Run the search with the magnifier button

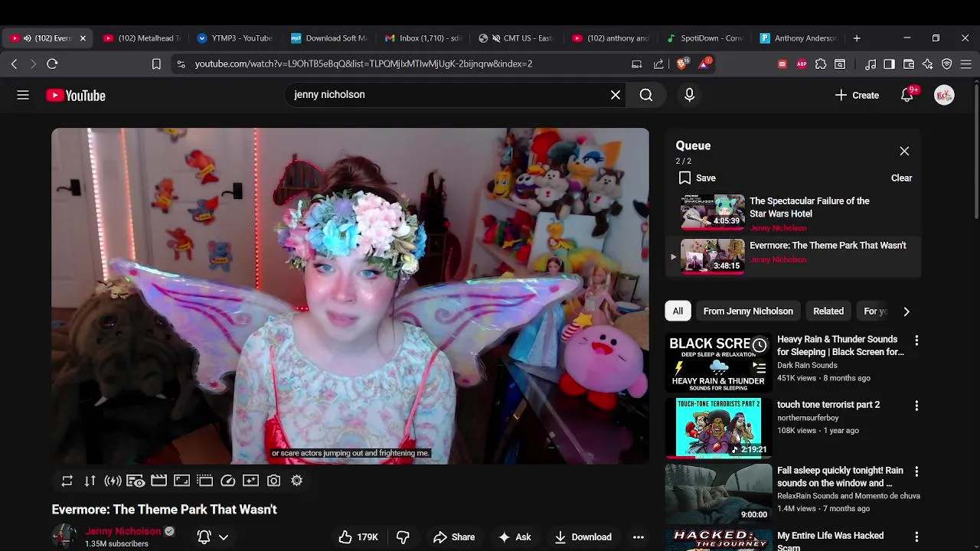(646, 95)
